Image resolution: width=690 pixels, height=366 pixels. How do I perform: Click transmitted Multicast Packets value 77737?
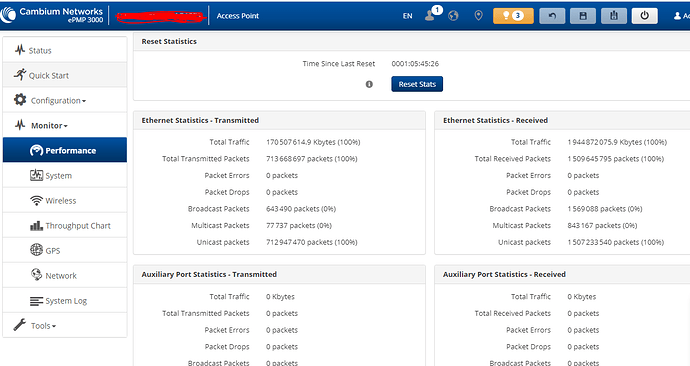coord(298,226)
